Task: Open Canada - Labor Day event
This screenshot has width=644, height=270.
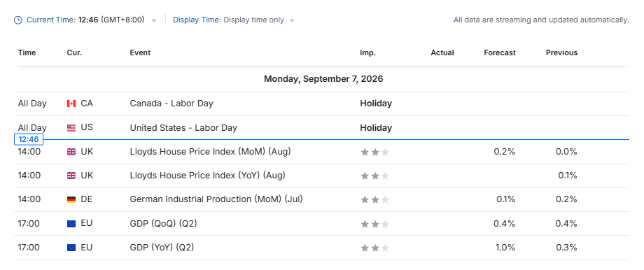Action: tap(171, 104)
